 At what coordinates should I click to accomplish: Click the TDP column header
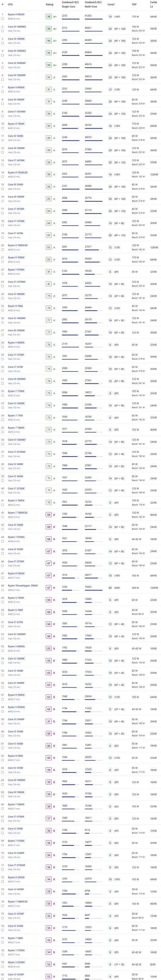[134, 5]
